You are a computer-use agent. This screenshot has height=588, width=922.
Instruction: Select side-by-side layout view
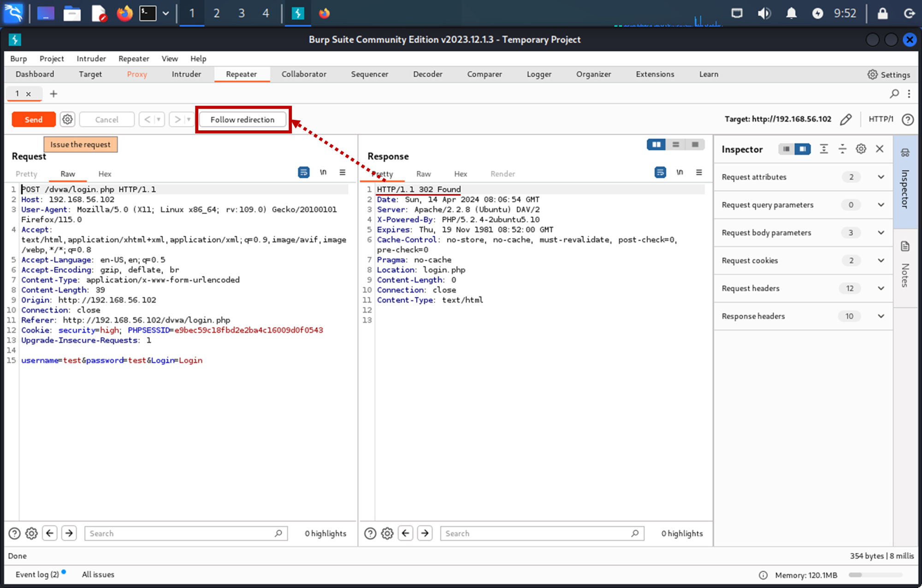(x=656, y=145)
